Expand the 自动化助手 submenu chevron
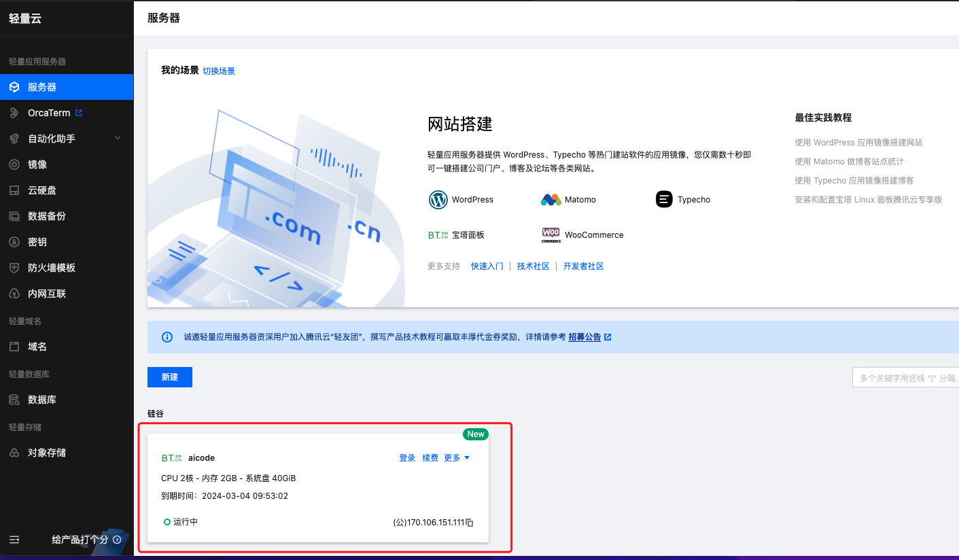Viewport: 959px width, 560px height. [x=118, y=138]
